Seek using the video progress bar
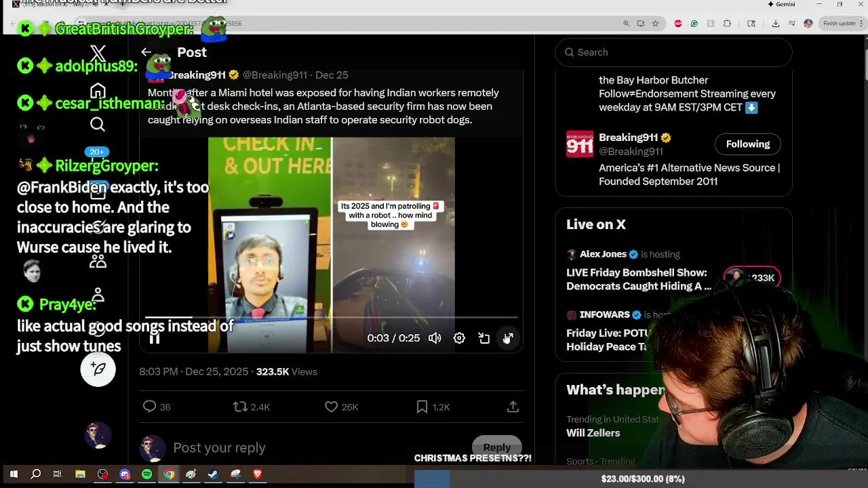Image resolution: width=868 pixels, height=488 pixels. tap(331, 317)
